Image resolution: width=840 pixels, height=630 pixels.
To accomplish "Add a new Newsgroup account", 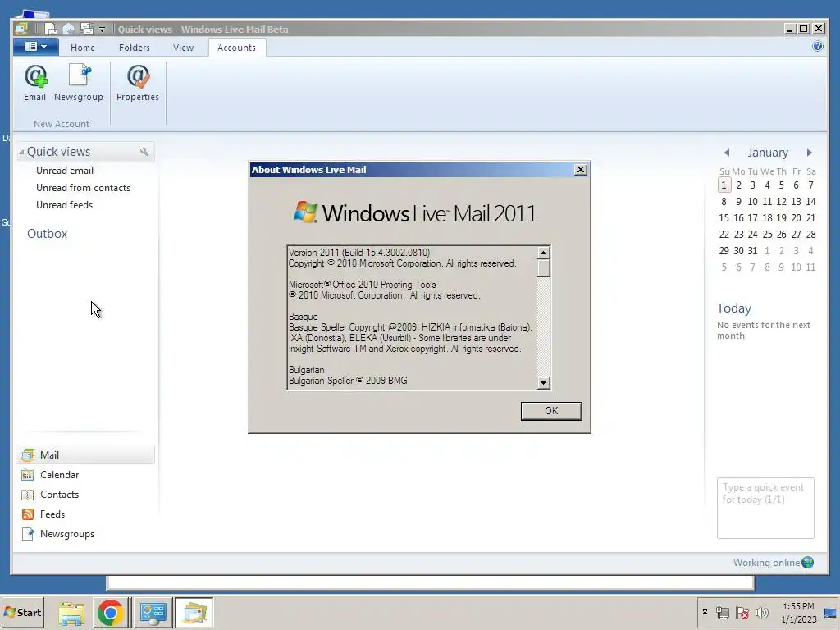I will coord(79,84).
